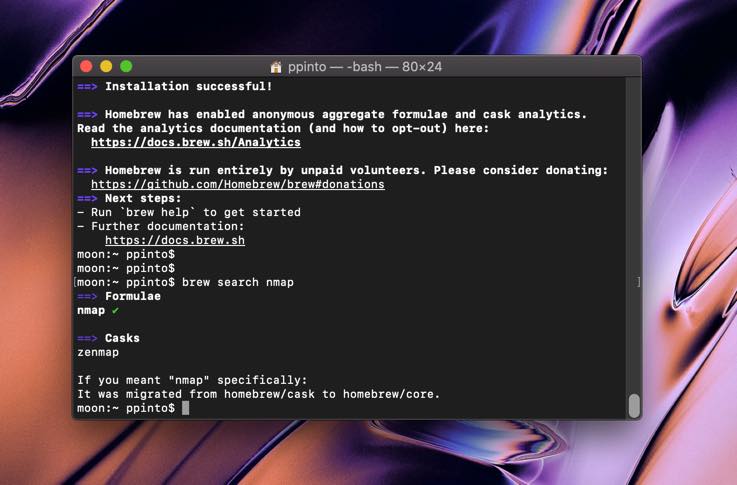Click the "Next steps:" heading text

[x=147, y=198]
